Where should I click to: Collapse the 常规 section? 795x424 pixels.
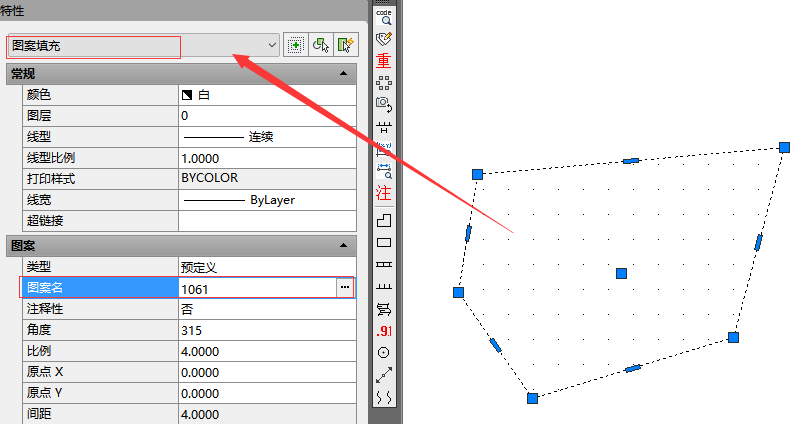point(344,74)
